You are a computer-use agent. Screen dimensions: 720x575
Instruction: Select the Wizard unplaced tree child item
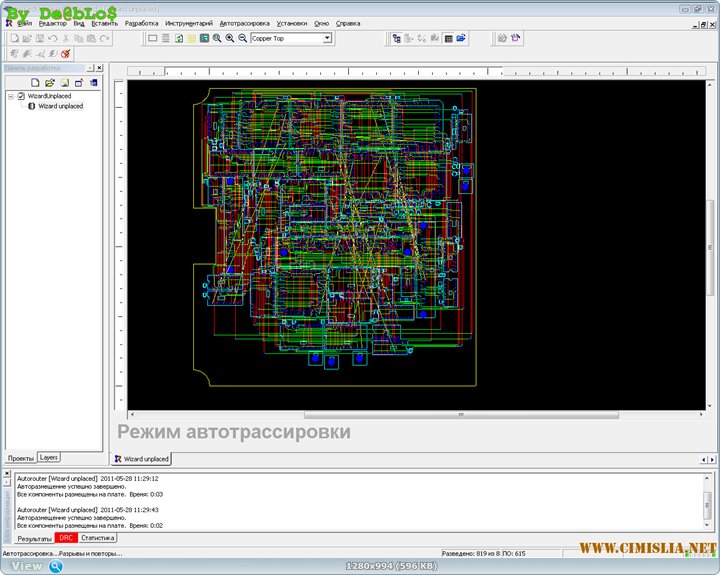[60, 106]
